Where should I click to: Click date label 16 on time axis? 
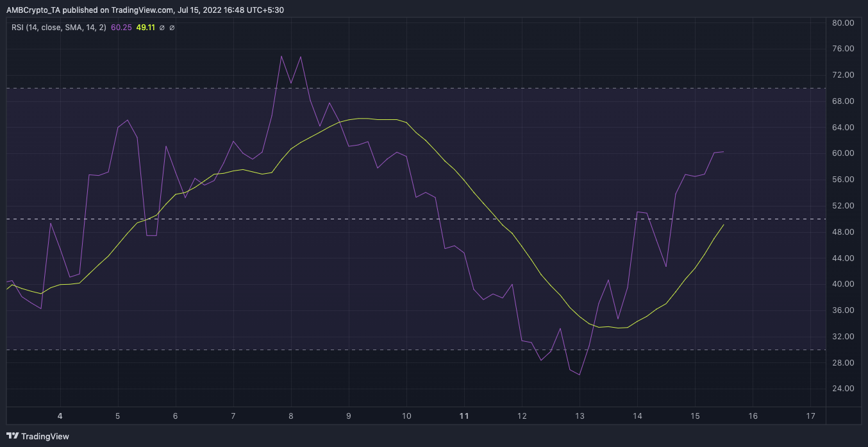[x=753, y=416]
